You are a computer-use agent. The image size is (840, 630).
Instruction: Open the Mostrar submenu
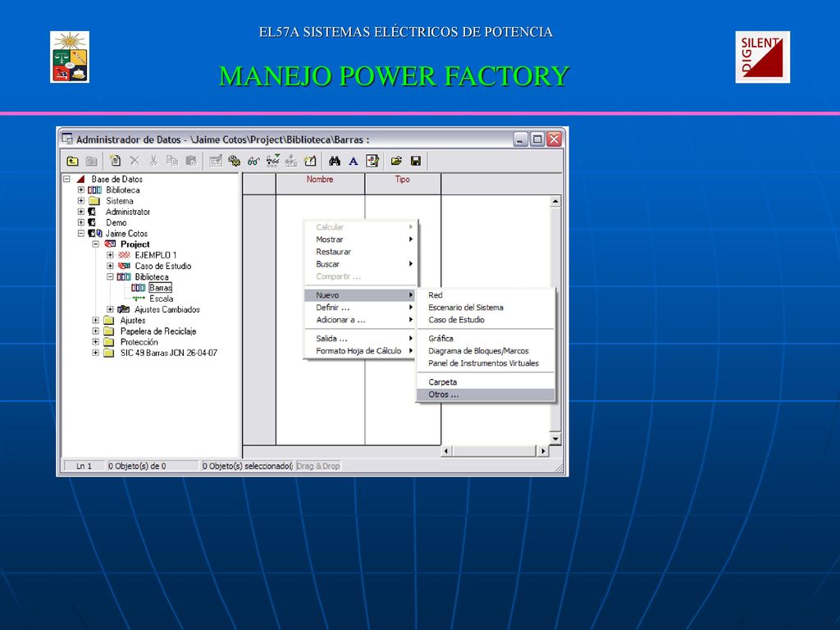click(359, 240)
